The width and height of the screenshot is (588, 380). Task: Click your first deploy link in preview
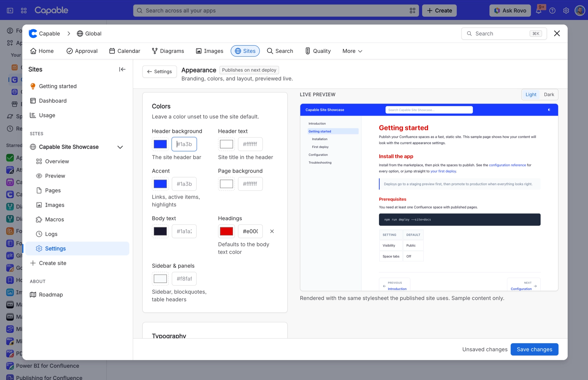(x=443, y=171)
